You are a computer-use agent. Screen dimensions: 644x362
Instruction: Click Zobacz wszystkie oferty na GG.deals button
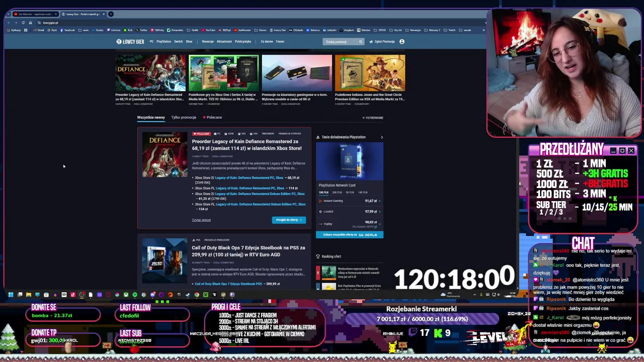(x=350, y=235)
